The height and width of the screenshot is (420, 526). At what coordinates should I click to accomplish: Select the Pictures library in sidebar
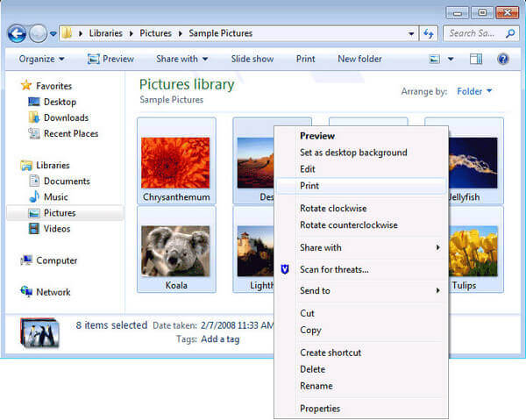coord(65,213)
